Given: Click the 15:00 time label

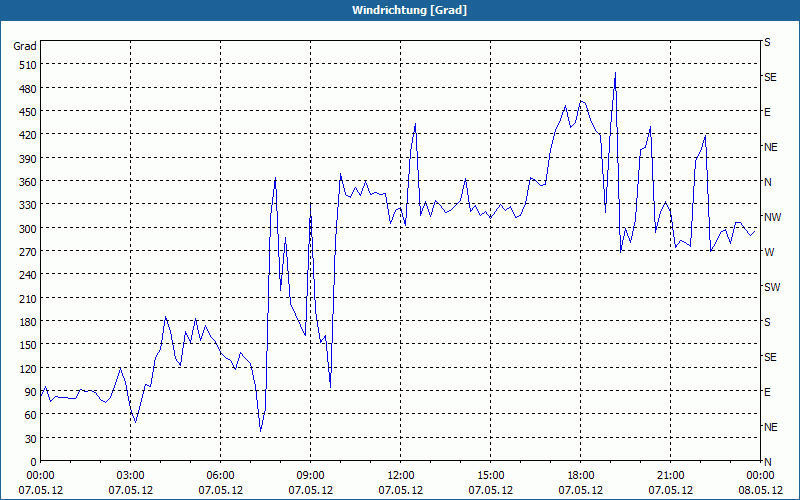Looking at the screenshot, I should tap(490, 476).
